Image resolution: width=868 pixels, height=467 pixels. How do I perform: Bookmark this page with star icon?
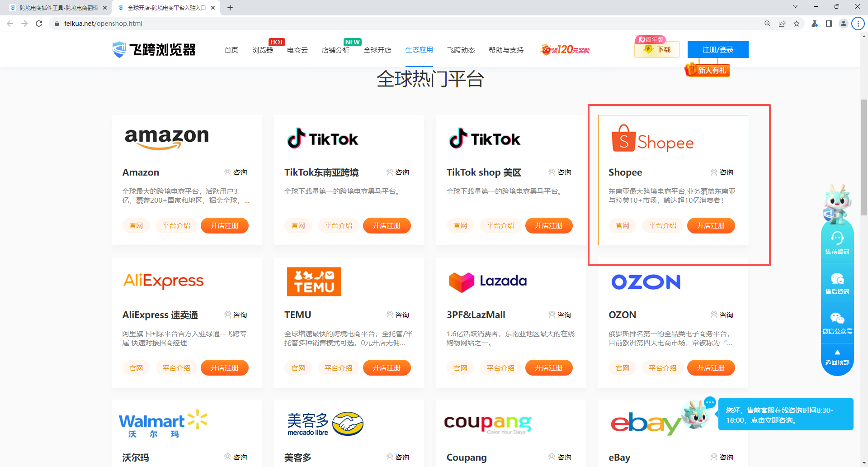click(796, 24)
